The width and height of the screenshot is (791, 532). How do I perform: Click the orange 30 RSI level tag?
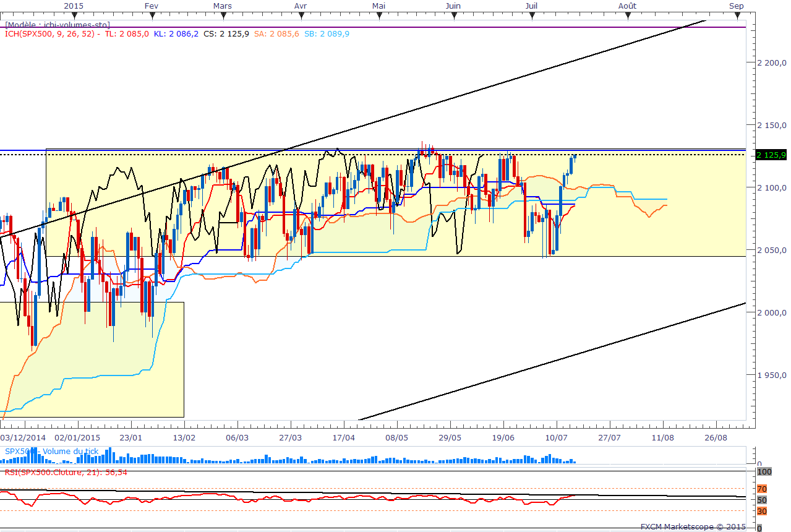tap(762, 511)
